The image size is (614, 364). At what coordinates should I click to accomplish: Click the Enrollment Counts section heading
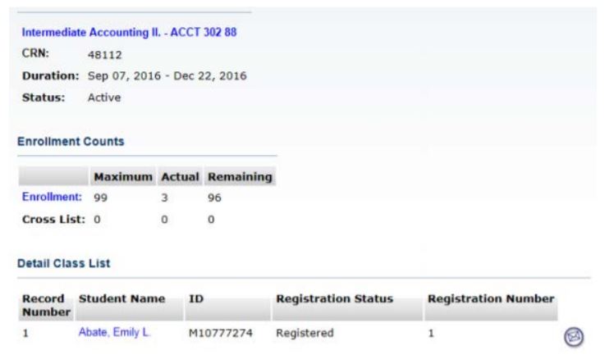coord(71,141)
